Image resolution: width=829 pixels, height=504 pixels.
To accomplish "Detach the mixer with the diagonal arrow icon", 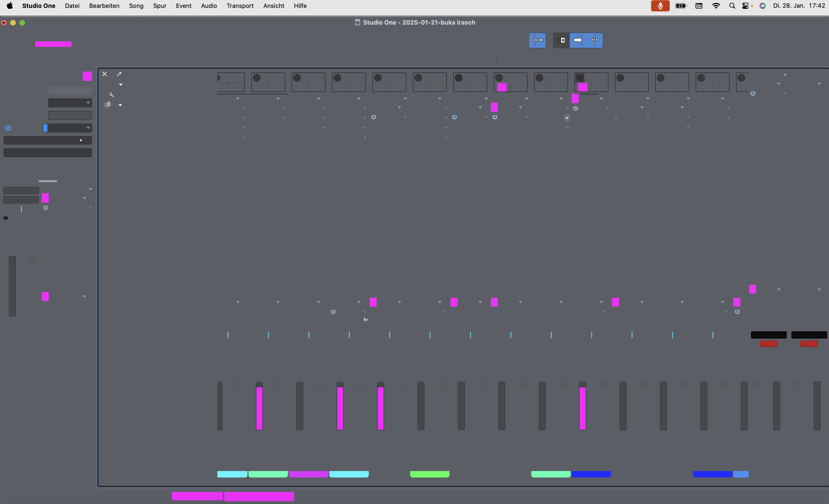I will (119, 74).
